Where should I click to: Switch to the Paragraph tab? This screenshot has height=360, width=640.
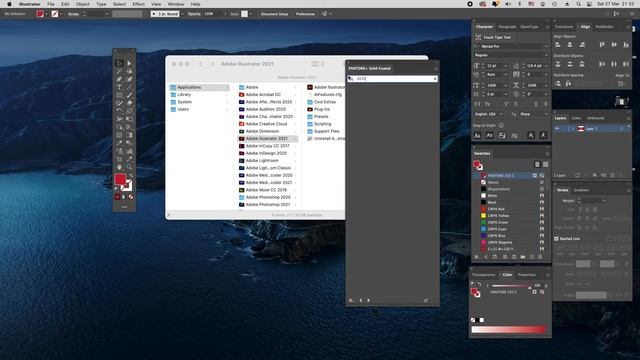click(507, 27)
